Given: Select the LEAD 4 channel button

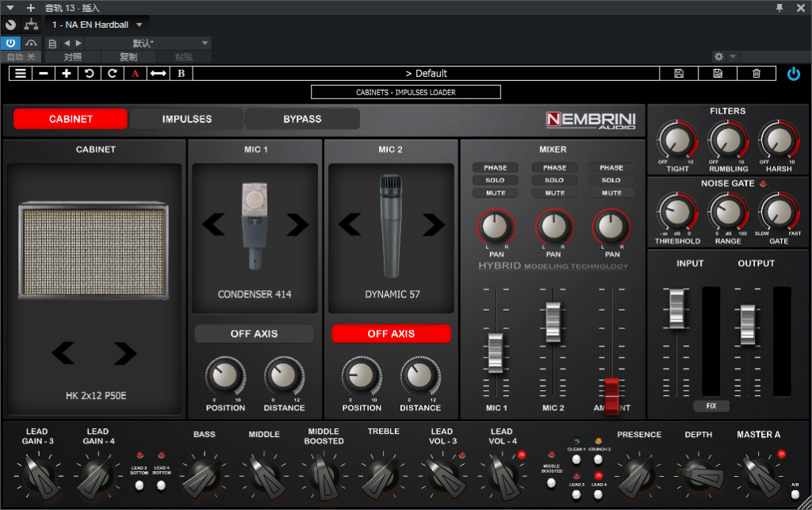Looking at the screenshot, I should 598,494.
